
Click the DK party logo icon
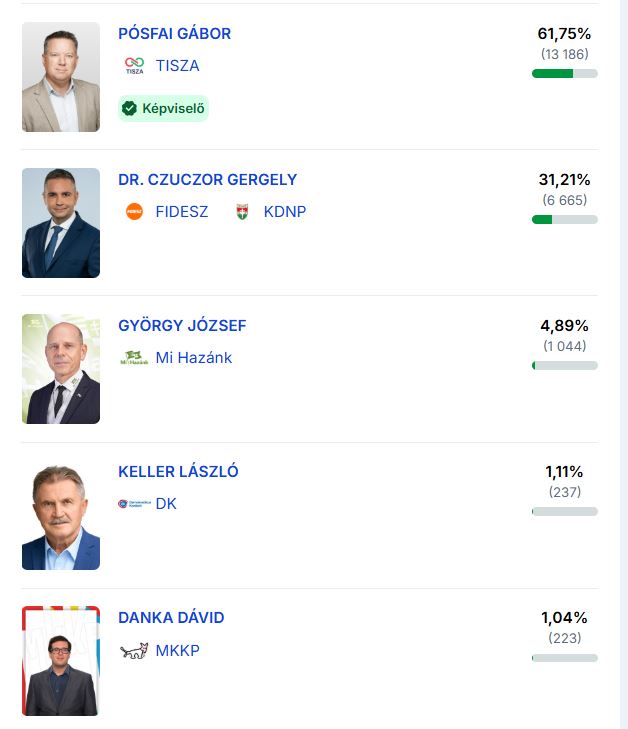coord(133,504)
